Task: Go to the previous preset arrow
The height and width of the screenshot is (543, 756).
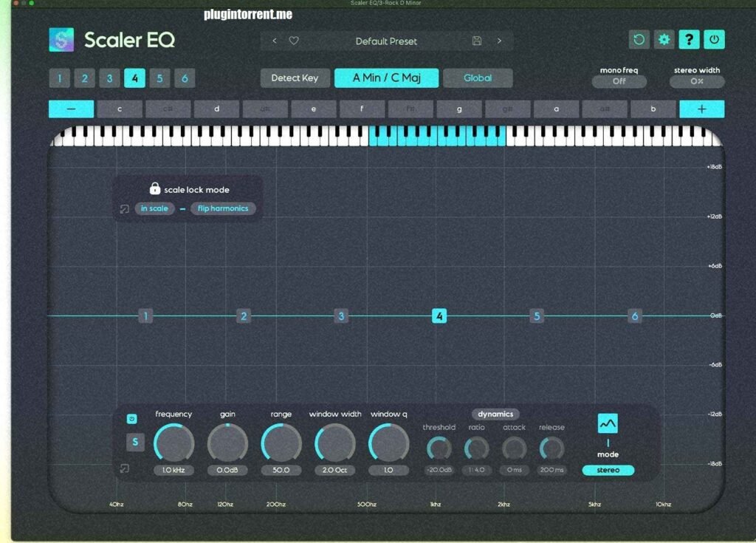Action: click(275, 41)
